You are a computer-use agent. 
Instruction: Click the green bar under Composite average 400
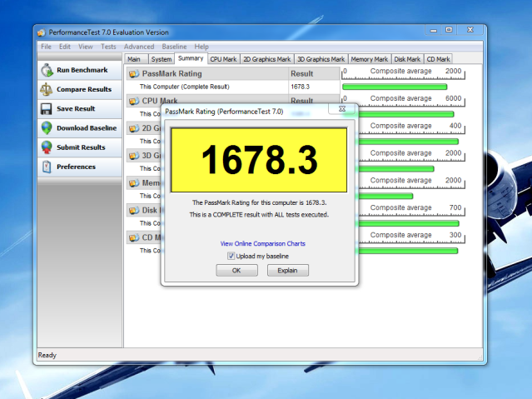[409, 142]
